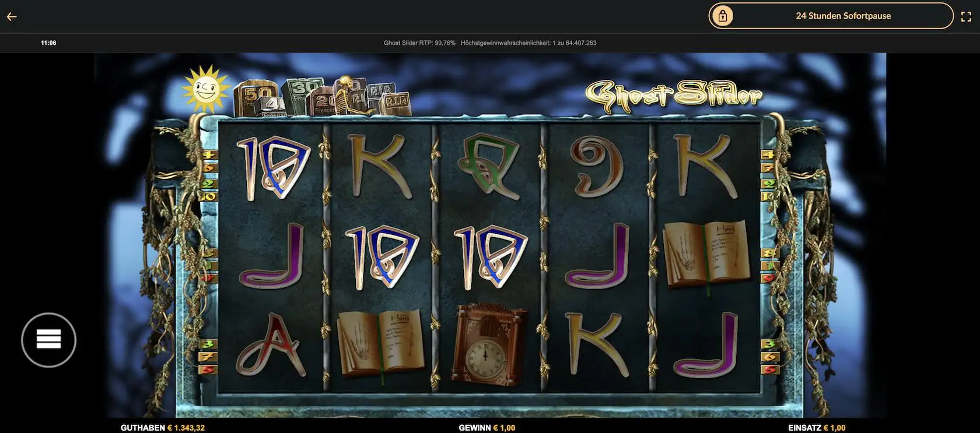980x433 pixels.
Task: Select payline marker 5 on right side
Action: [x=769, y=369]
